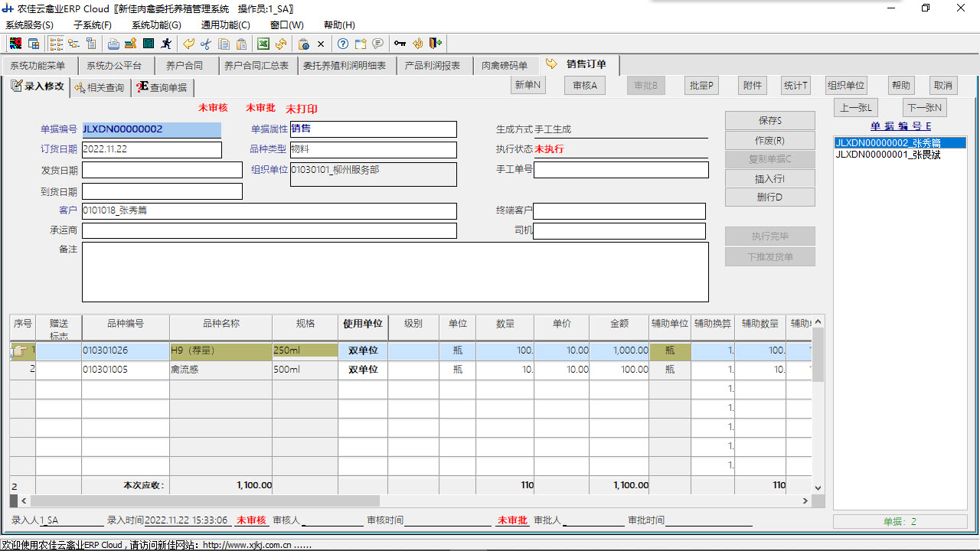Click the 备注 remarks text area
The width and height of the screenshot is (980, 551).
[x=394, y=272]
